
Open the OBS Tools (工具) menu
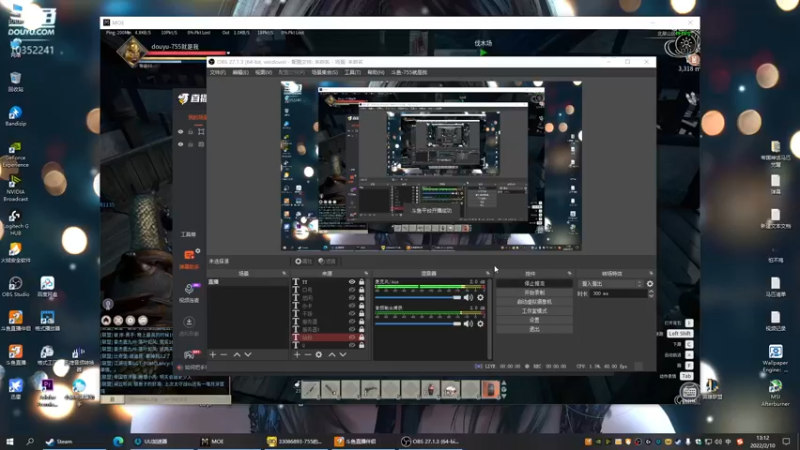pos(352,72)
